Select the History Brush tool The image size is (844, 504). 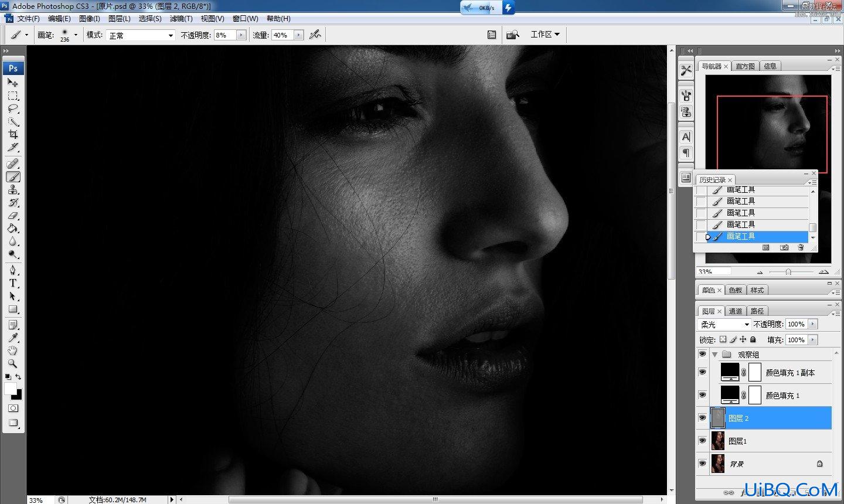point(13,202)
